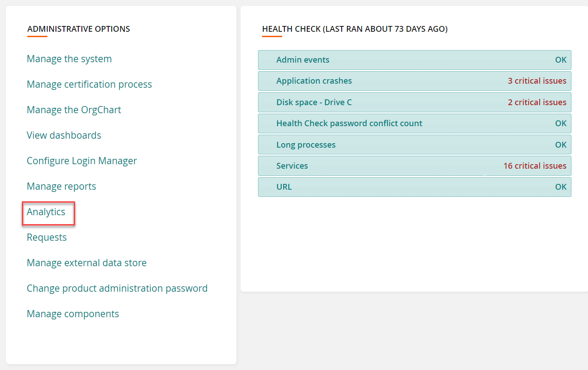Click the Health Check panel heading
Viewport: 588px width, 370px height.
pos(355,29)
